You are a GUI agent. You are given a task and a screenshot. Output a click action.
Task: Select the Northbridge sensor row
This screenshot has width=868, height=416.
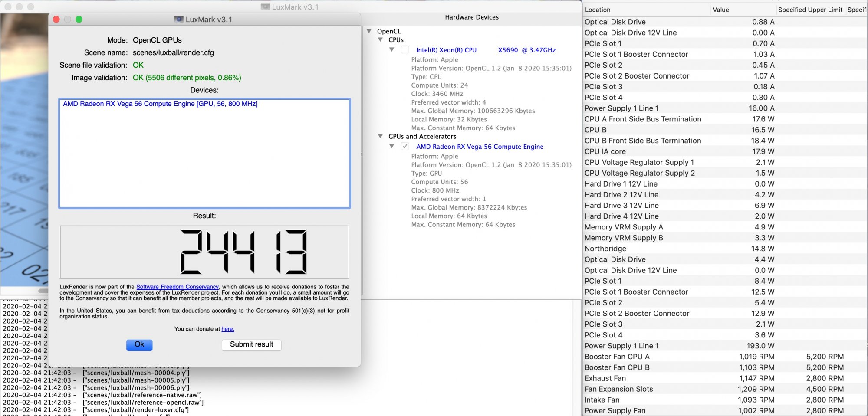[724, 249]
